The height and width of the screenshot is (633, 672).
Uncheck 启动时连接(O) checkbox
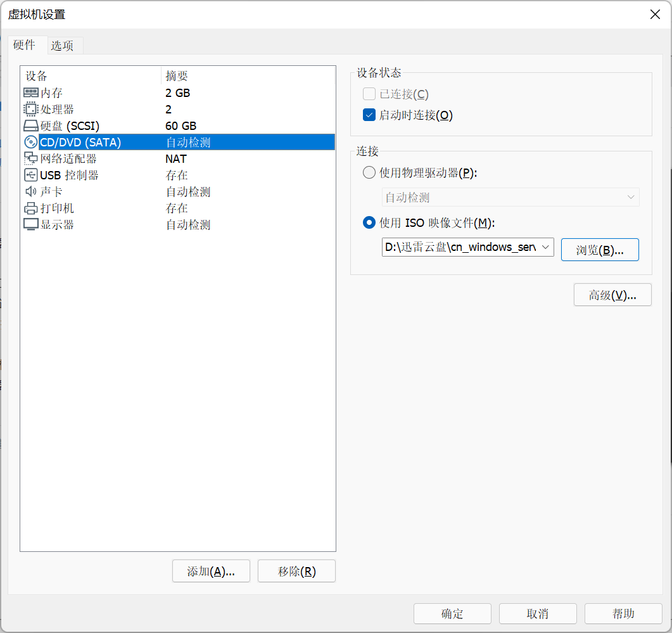click(369, 115)
